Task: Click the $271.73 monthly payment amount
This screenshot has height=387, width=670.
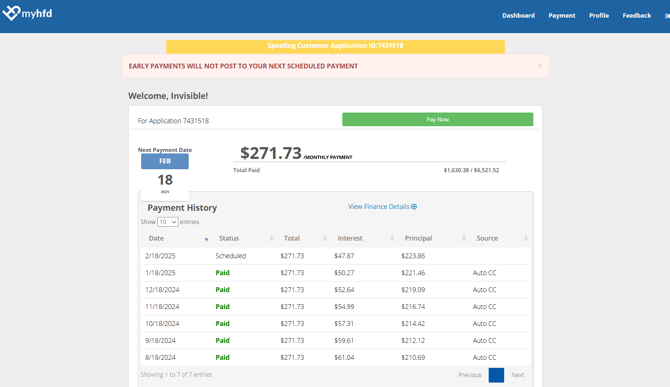Action: click(271, 153)
